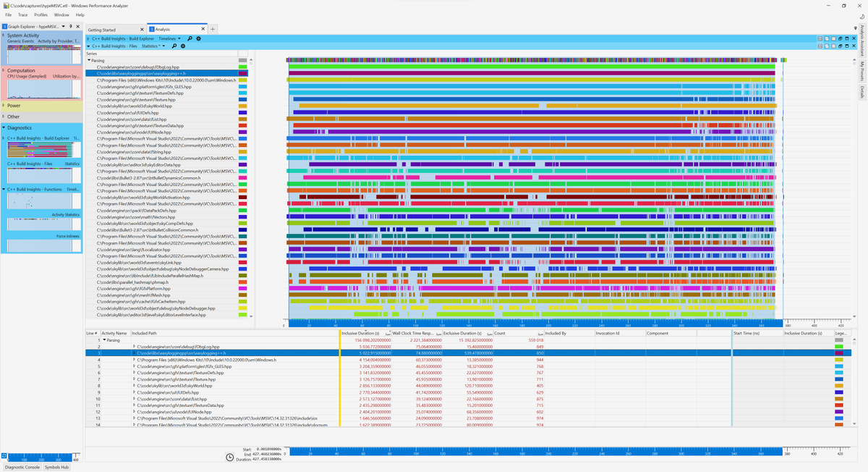Viewport: 868px width, 472px height.
Task: Add a new analysis tab
Action: (213, 29)
